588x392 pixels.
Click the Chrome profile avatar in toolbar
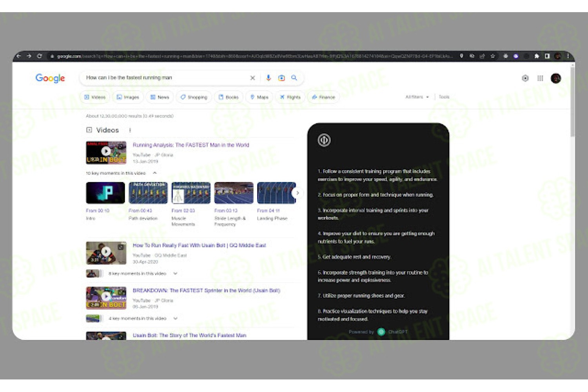point(557,56)
